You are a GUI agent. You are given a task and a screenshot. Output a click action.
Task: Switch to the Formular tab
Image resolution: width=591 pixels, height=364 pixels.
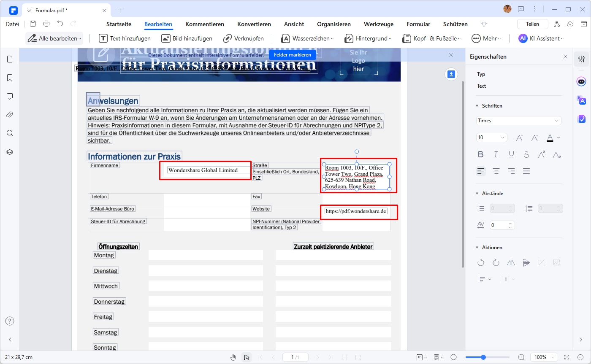418,24
